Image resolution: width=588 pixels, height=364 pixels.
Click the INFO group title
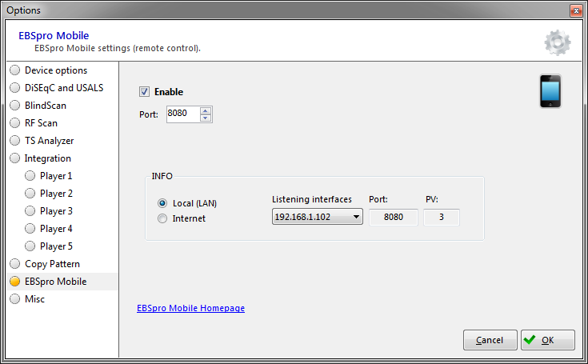click(x=162, y=176)
